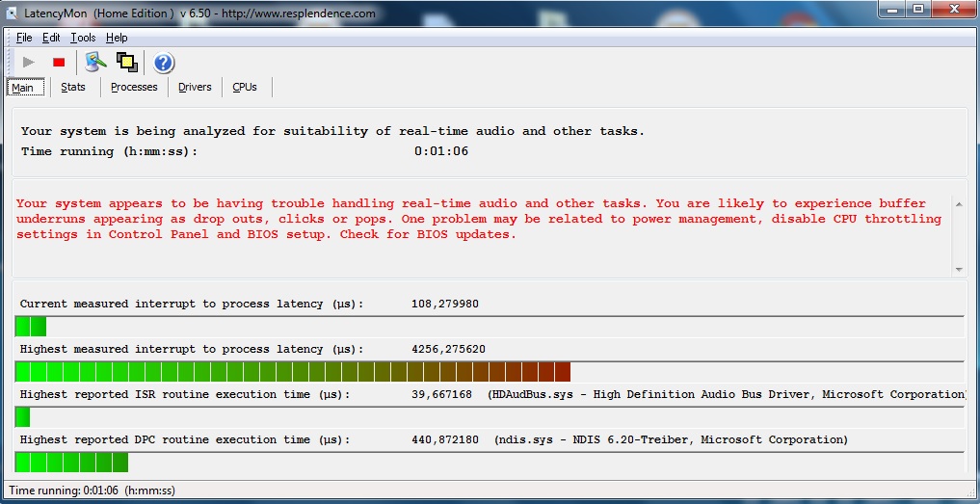Click the red warning message text
The height and width of the screenshot is (504, 980).
click(479, 219)
